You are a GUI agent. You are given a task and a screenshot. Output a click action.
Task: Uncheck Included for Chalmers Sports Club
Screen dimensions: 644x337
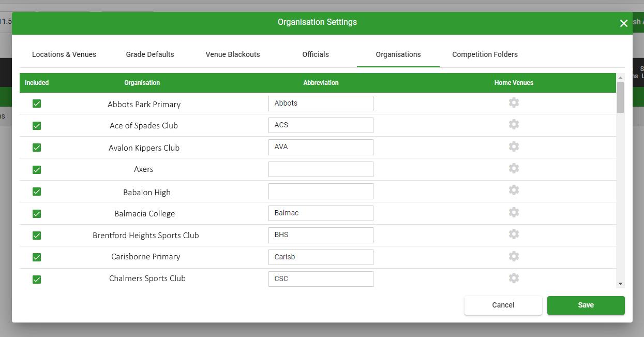click(x=37, y=280)
